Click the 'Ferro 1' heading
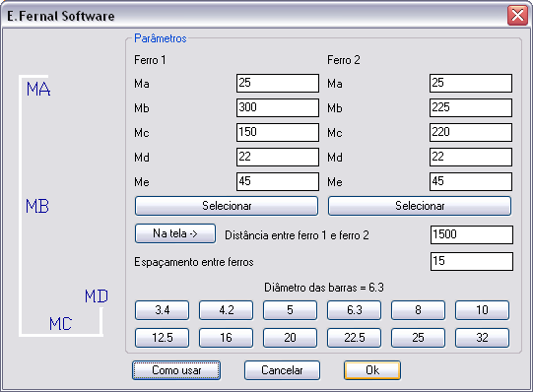Screen dimensions: 533x392 pyautogui.click(x=150, y=60)
